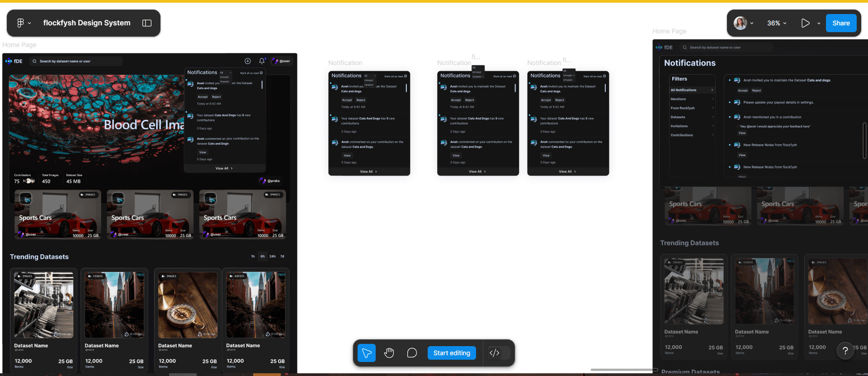Select All Notifications filter
The width and height of the screenshot is (868, 376).
(692, 90)
